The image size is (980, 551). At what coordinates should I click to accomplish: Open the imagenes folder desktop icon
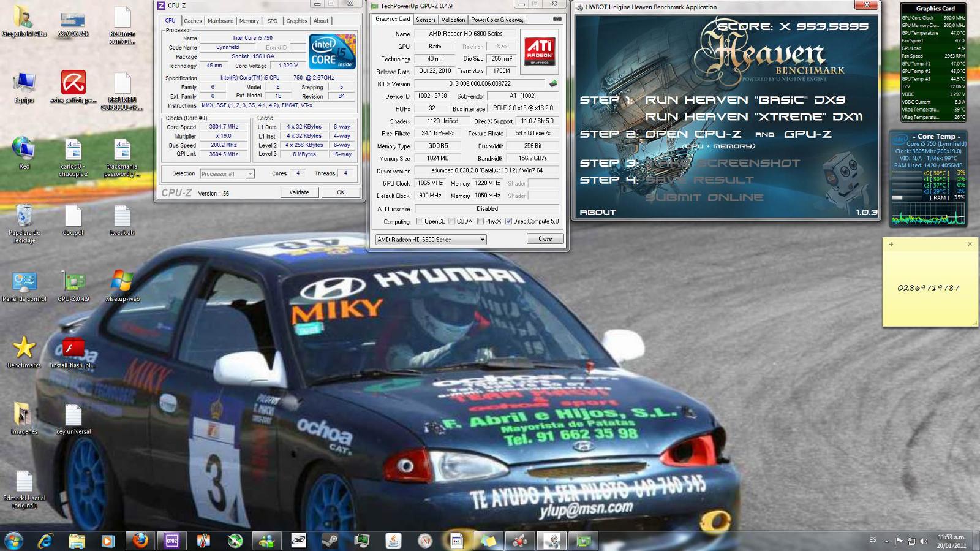(x=24, y=419)
